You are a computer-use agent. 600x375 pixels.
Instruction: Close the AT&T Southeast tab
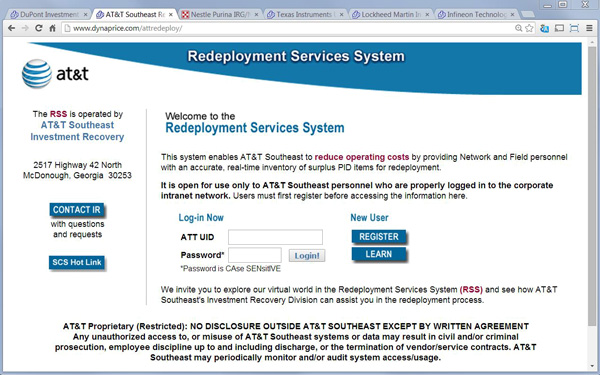point(171,15)
